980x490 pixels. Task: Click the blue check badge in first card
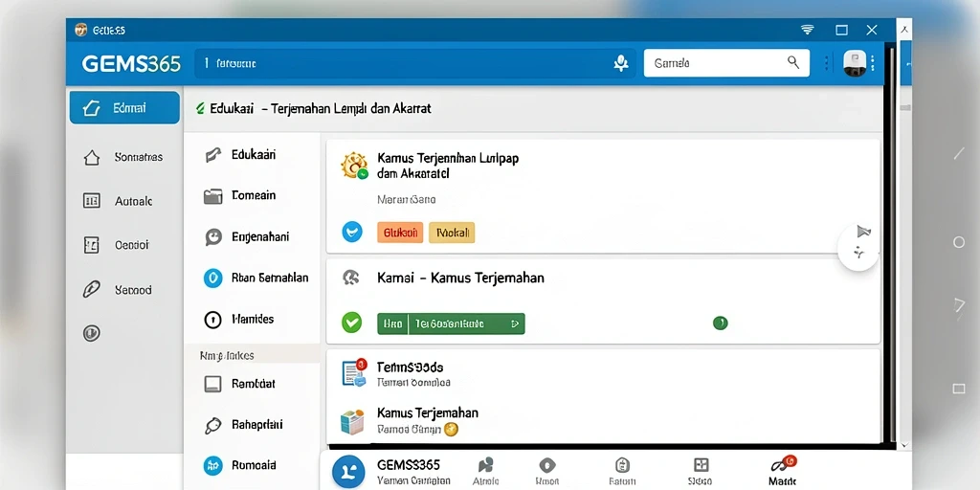pos(352,232)
